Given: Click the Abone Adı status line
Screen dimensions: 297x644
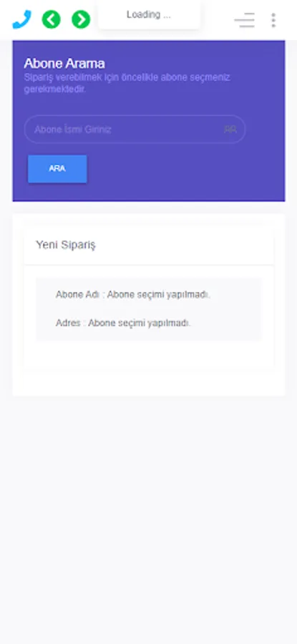Looking at the screenshot, I should click(133, 295).
